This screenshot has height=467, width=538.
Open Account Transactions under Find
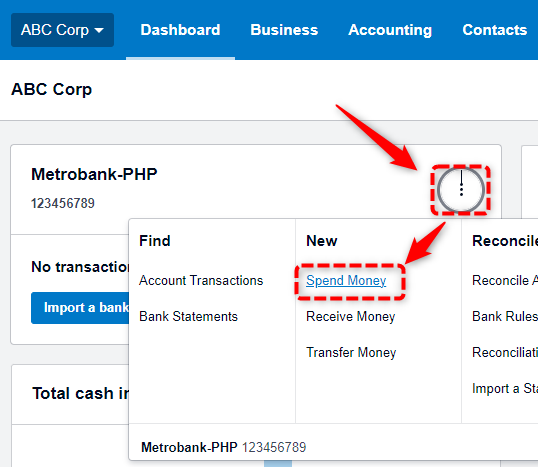201,280
